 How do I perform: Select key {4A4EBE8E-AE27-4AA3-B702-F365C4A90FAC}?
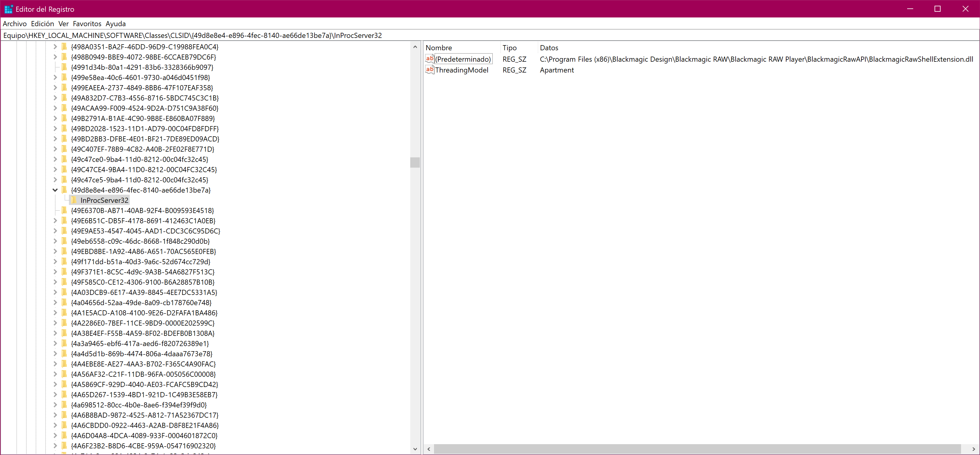(x=143, y=364)
